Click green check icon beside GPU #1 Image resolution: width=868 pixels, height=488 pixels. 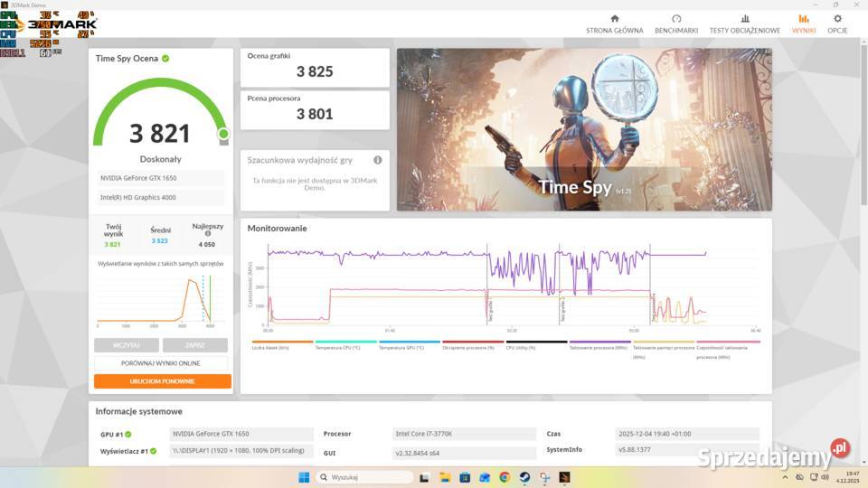pos(128,435)
